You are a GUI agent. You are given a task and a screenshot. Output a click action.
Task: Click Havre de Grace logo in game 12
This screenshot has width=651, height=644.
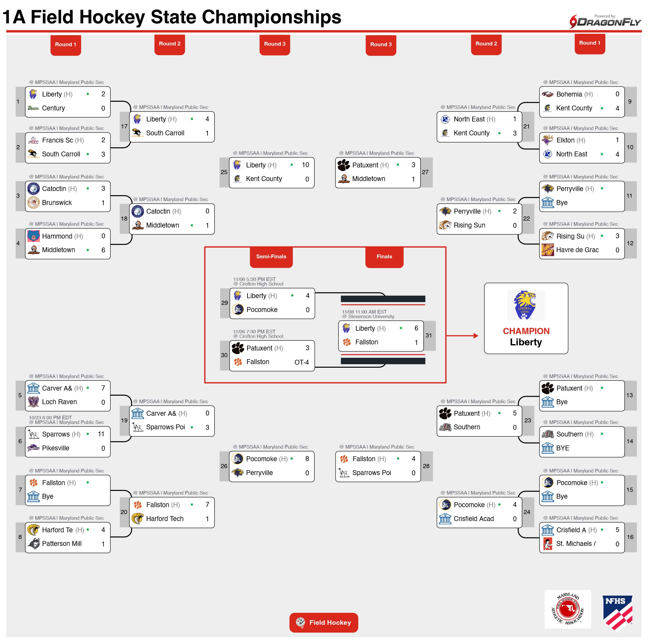(x=548, y=250)
